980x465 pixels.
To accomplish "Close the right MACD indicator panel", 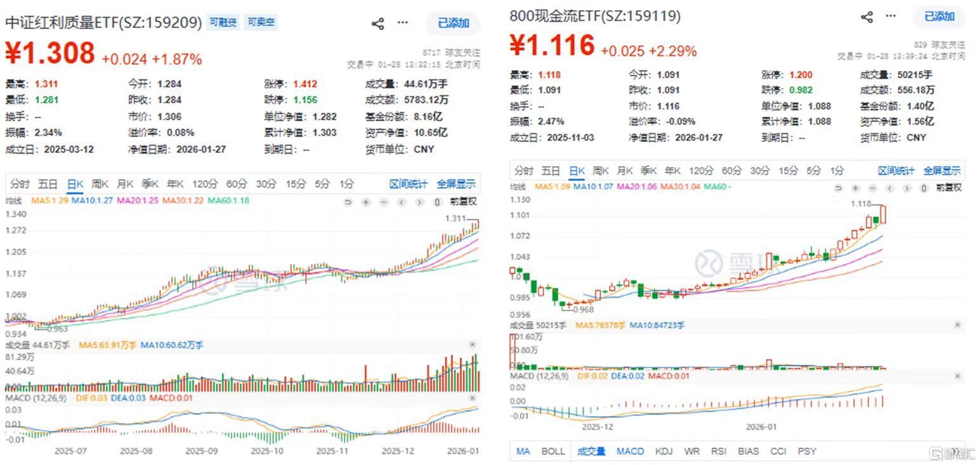I will point(958,376).
